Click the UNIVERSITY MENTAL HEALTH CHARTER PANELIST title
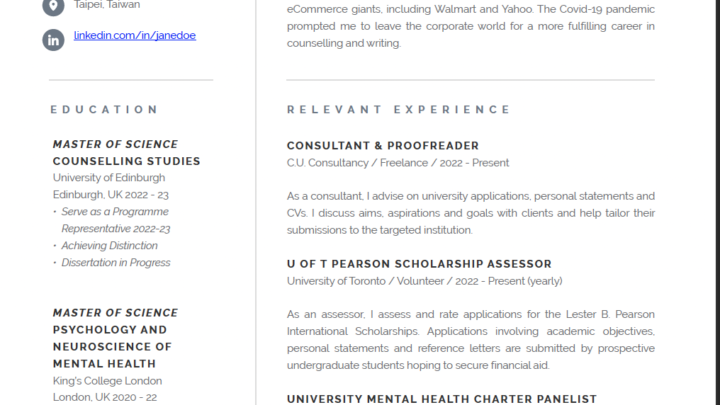The image size is (720, 405). point(441,399)
